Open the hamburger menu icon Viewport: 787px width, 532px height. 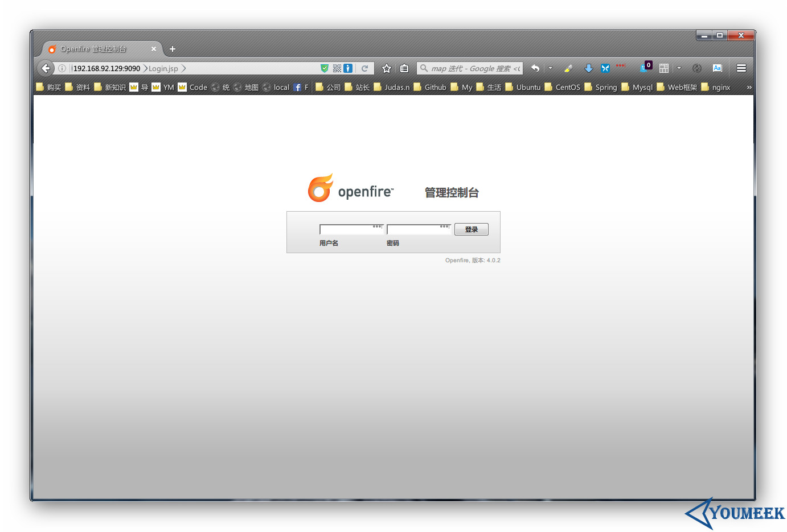pos(741,68)
